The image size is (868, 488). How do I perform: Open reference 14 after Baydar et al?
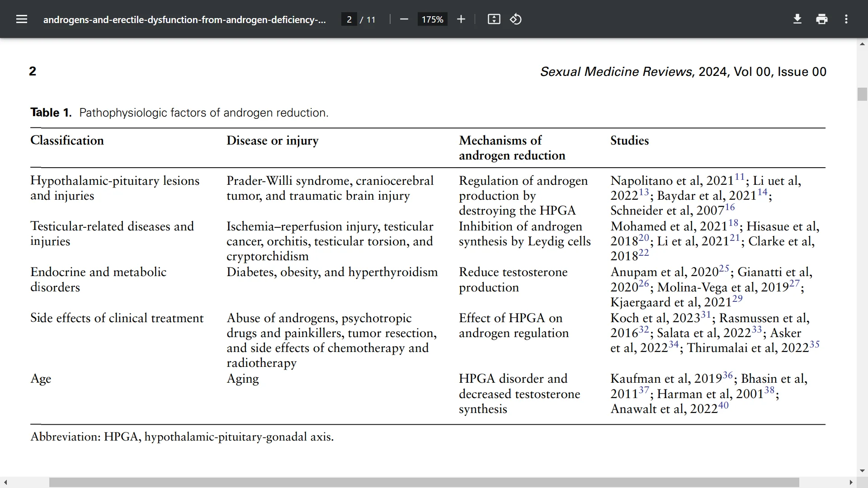pos(762,192)
